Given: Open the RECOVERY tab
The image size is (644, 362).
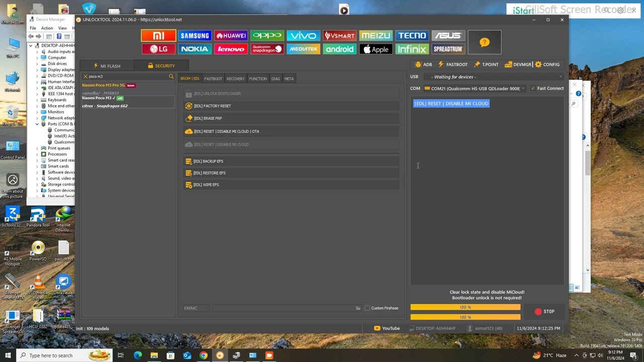Looking at the screenshot, I should [235, 78].
